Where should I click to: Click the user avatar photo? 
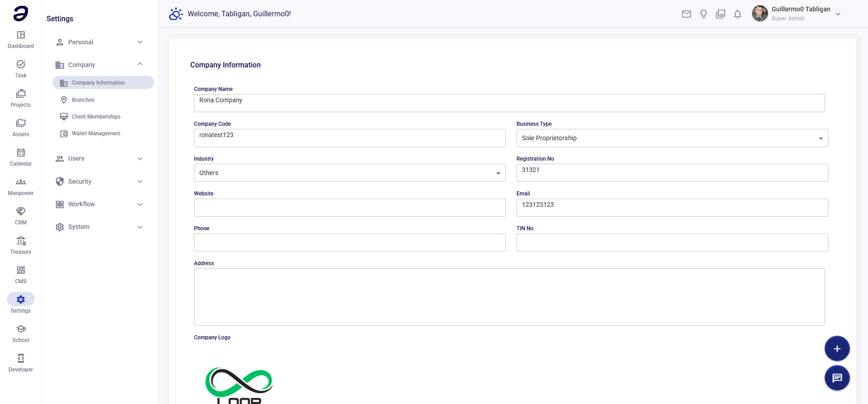click(x=760, y=14)
